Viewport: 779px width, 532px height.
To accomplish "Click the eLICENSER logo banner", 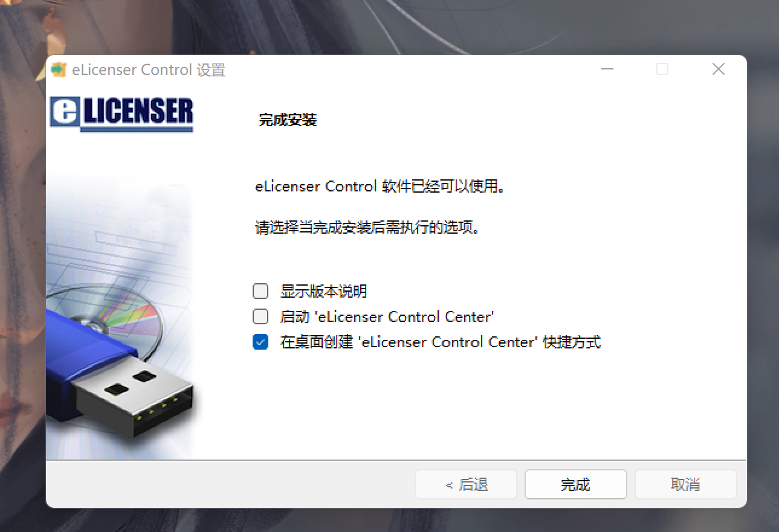I will coord(121,114).
